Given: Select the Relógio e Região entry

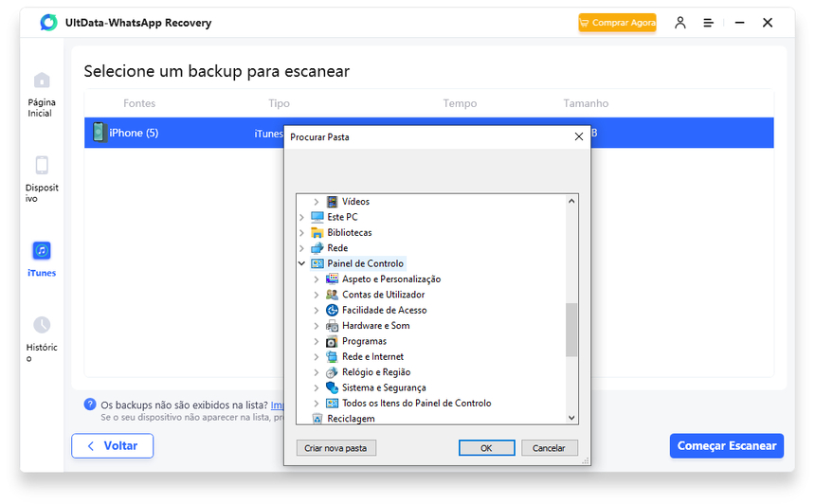Looking at the screenshot, I should (x=376, y=372).
